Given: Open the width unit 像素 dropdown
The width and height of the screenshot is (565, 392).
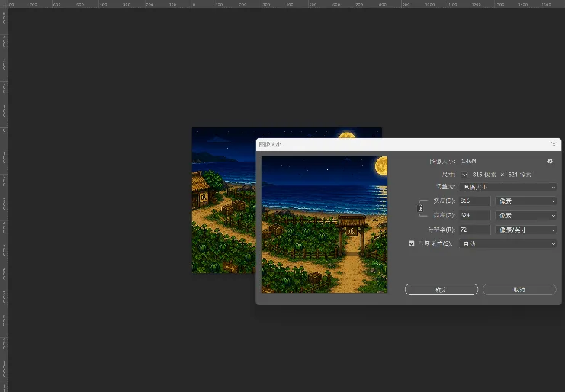Looking at the screenshot, I should pos(525,201).
